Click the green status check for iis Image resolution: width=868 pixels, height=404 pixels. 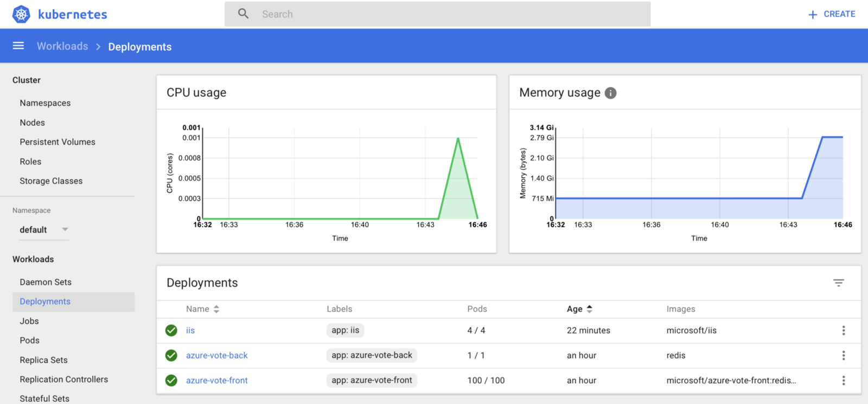click(171, 330)
